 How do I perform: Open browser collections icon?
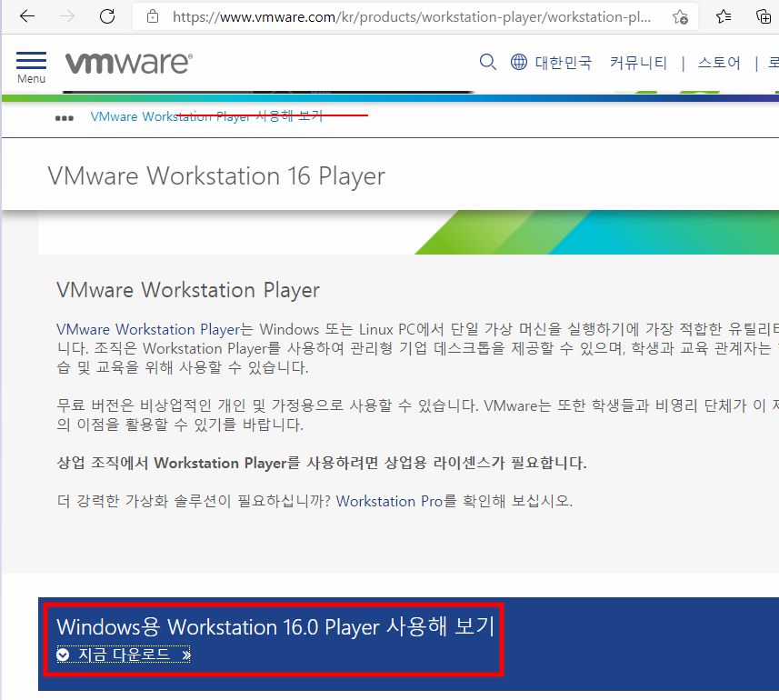(x=763, y=17)
